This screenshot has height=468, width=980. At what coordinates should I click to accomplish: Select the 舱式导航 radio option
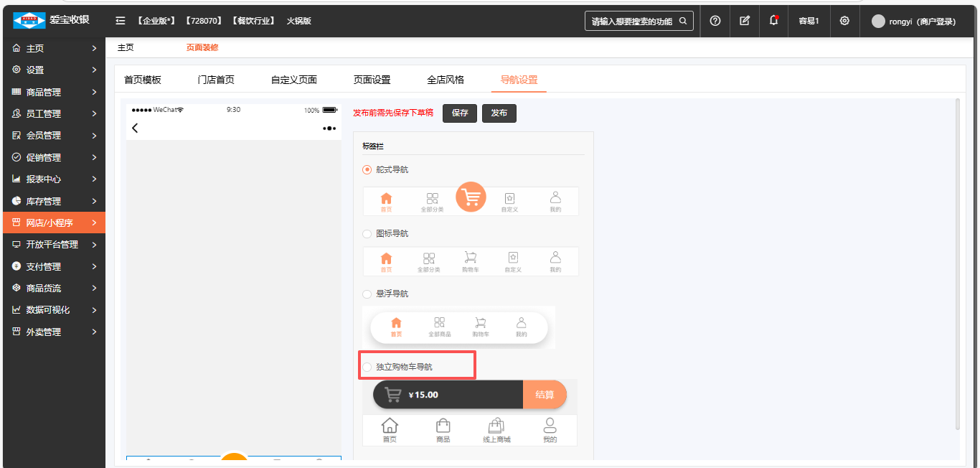click(x=367, y=170)
